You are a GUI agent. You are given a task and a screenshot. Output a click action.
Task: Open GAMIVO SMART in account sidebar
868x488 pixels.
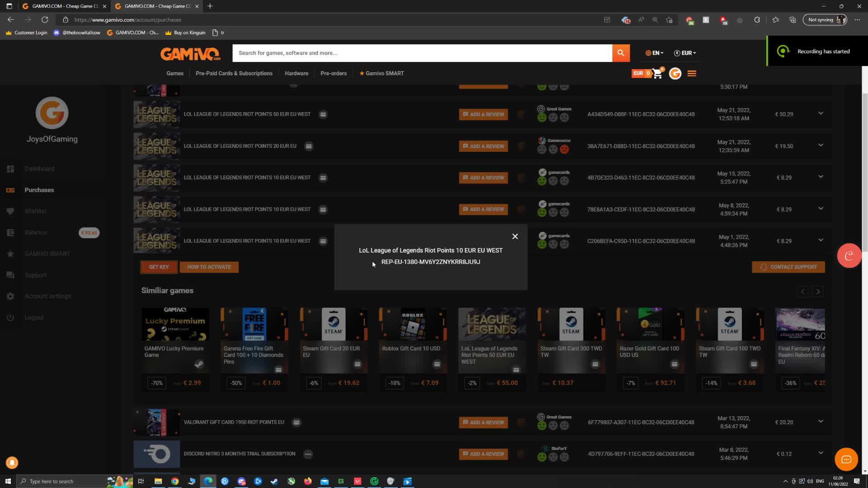pyautogui.click(x=47, y=253)
